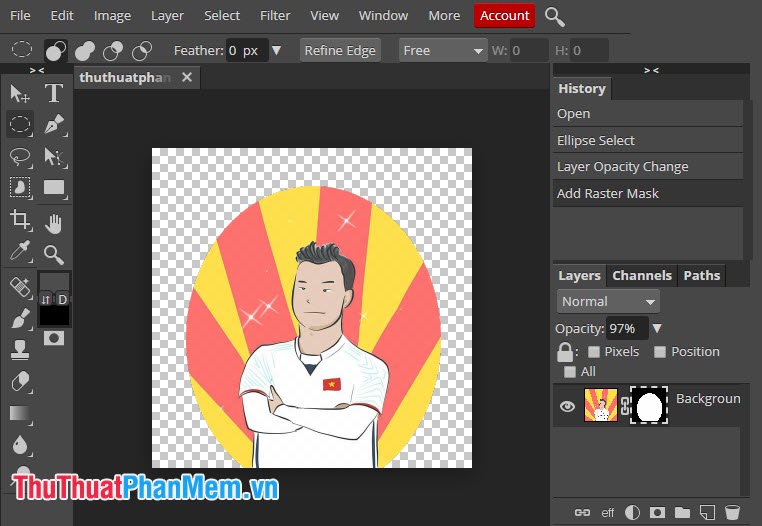Open the search magnifier next to Account
Viewport: 762px width, 526px height.
point(554,16)
